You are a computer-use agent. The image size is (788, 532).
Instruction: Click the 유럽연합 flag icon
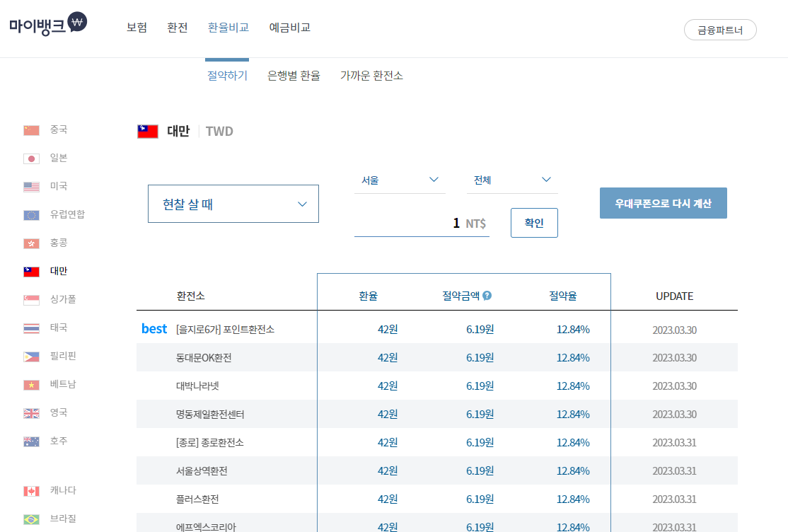pyautogui.click(x=31, y=214)
